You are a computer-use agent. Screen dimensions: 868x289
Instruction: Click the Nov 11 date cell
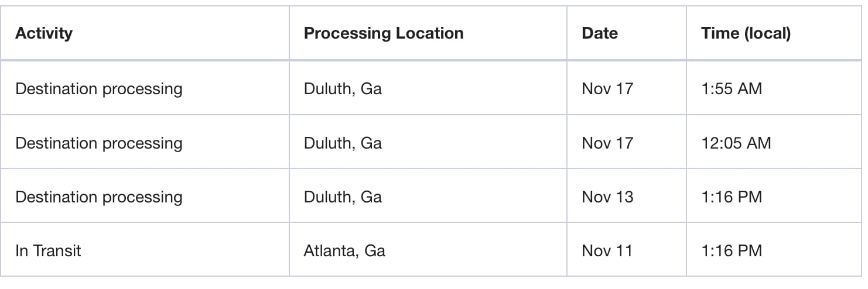(607, 250)
